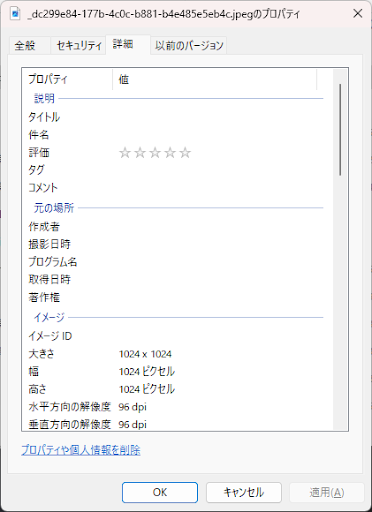Close the properties dialog
The width and height of the screenshot is (372, 512).
coord(358,13)
